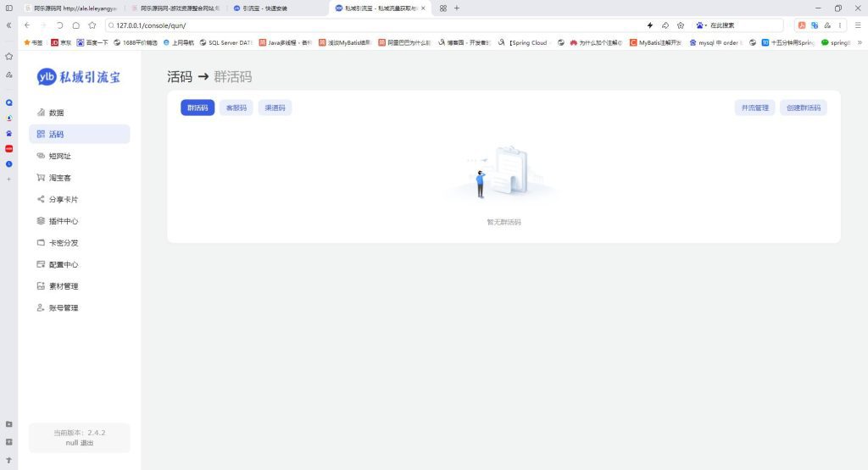
Task: Select 分享卡片 share item in sidebar
Action: [x=63, y=200]
